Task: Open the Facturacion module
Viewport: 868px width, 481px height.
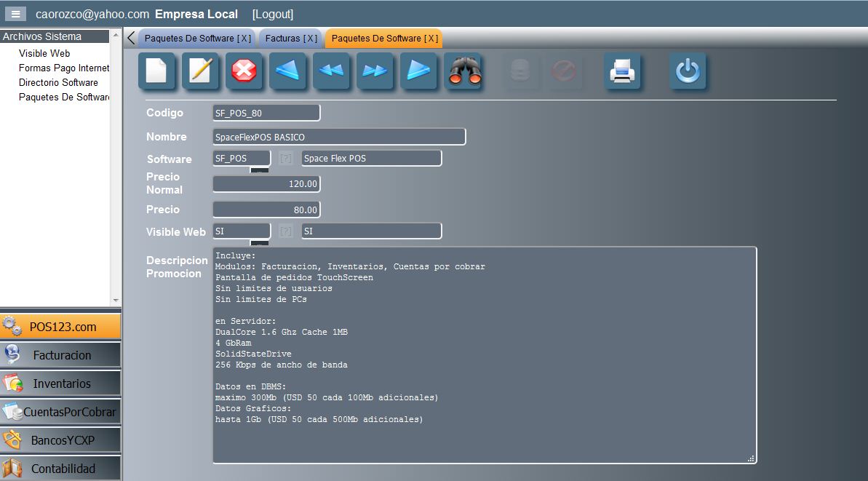Action: tap(60, 355)
